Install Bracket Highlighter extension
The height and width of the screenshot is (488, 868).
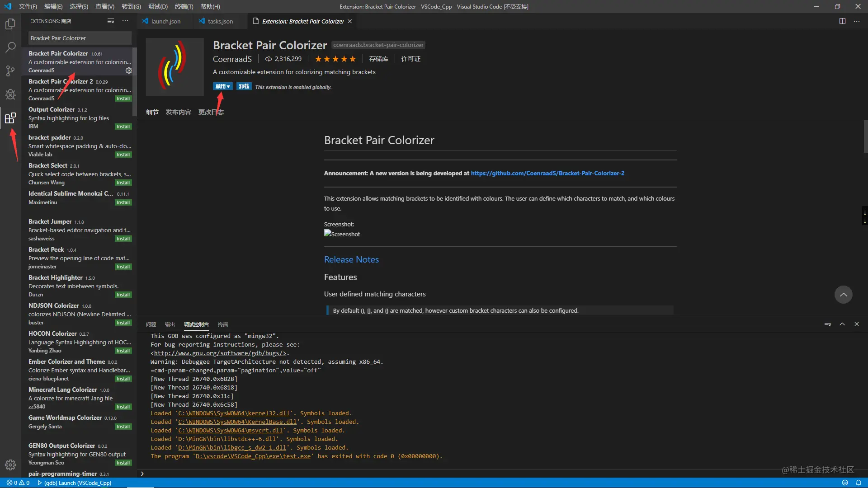(x=123, y=295)
